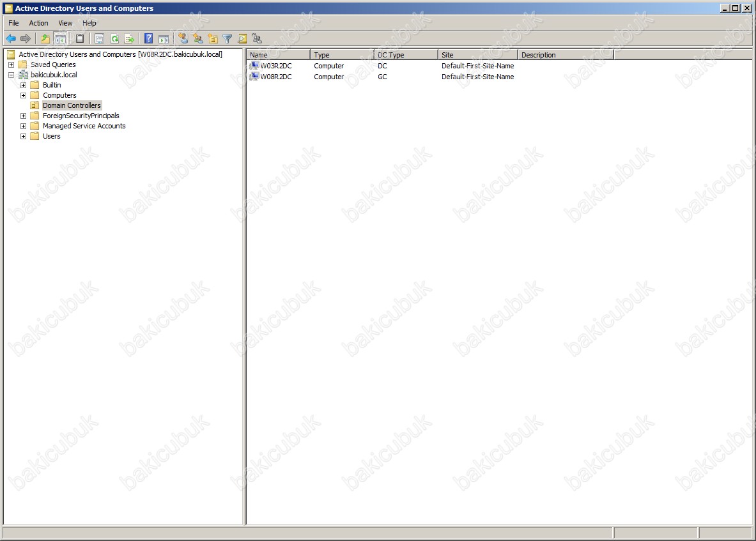This screenshot has height=541, width=756.
Task: Click the W08R2DC computer icon
Action: tap(254, 76)
